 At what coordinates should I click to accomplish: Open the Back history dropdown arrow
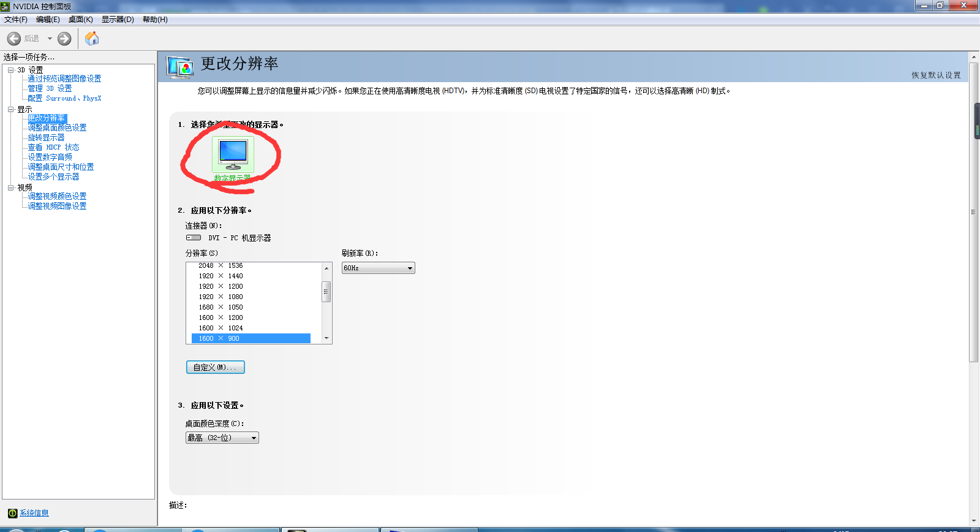click(50, 39)
